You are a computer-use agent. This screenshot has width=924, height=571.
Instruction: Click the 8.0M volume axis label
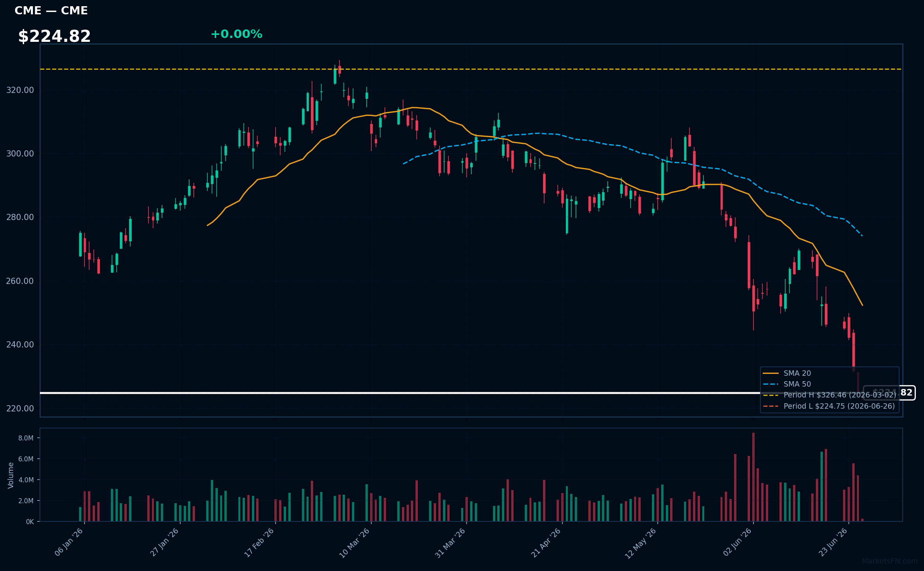click(x=26, y=438)
